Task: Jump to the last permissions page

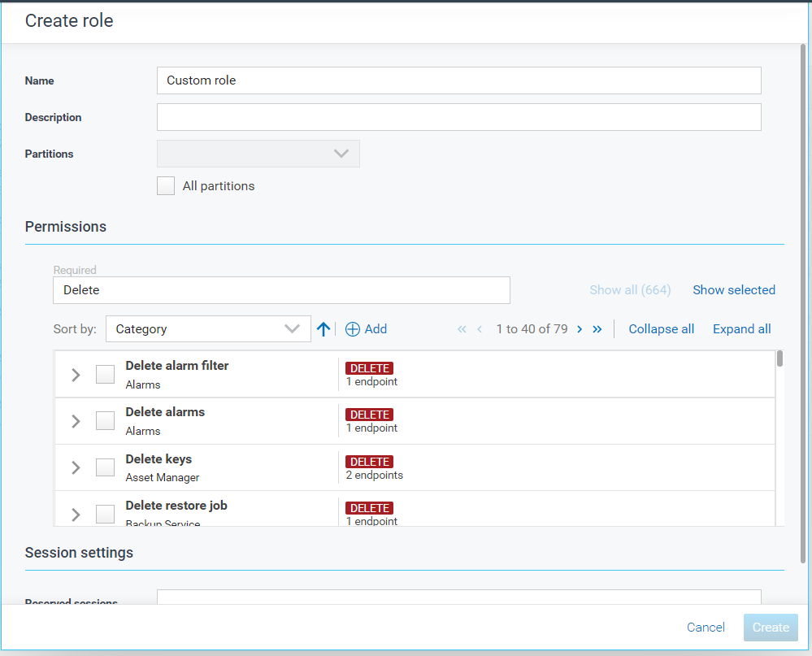Action: pos(597,329)
